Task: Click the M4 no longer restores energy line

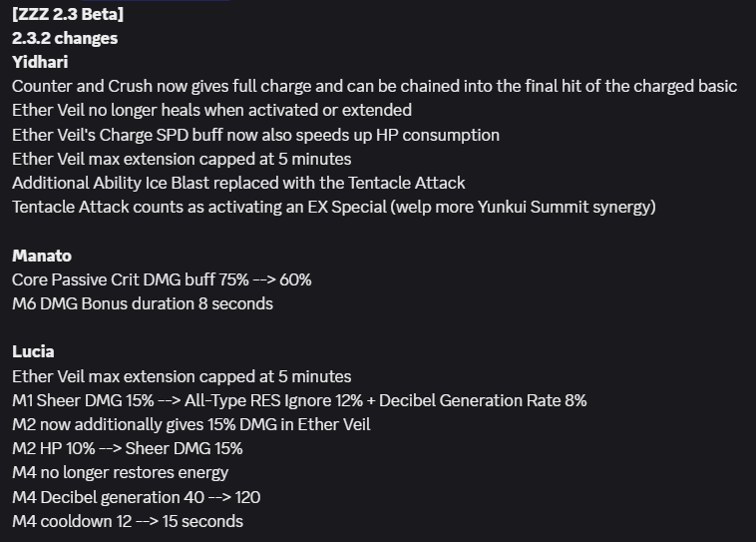Action: pos(121,472)
